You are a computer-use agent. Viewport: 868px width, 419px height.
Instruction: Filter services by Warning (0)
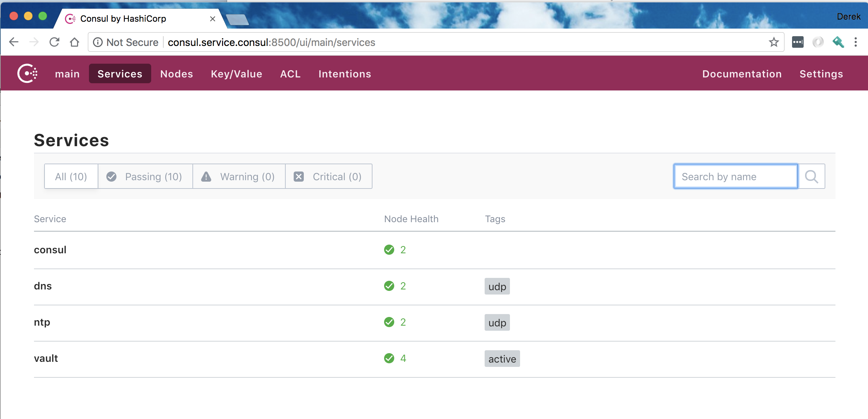[x=239, y=177]
